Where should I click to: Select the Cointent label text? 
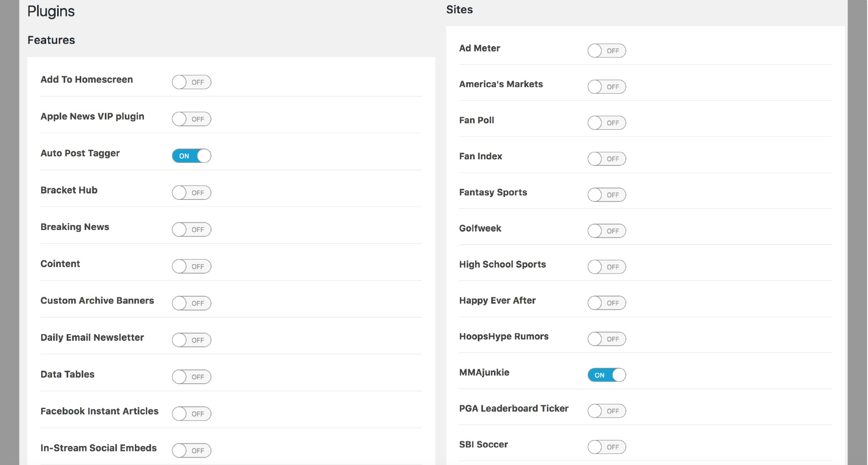tap(60, 264)
